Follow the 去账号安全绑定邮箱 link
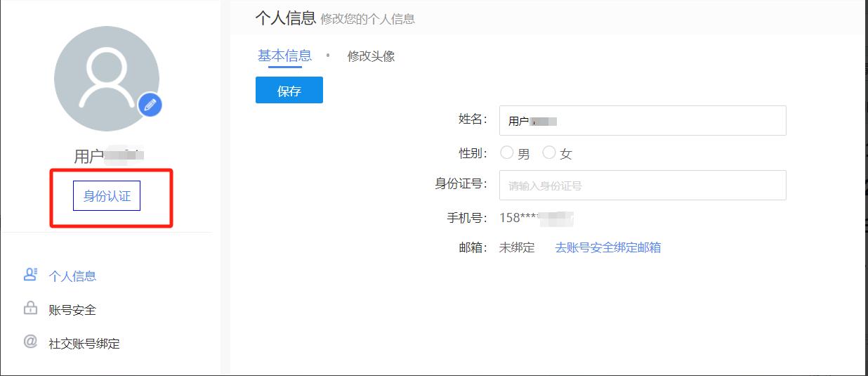This screenshot has height=376, width=868. point(607,247)
